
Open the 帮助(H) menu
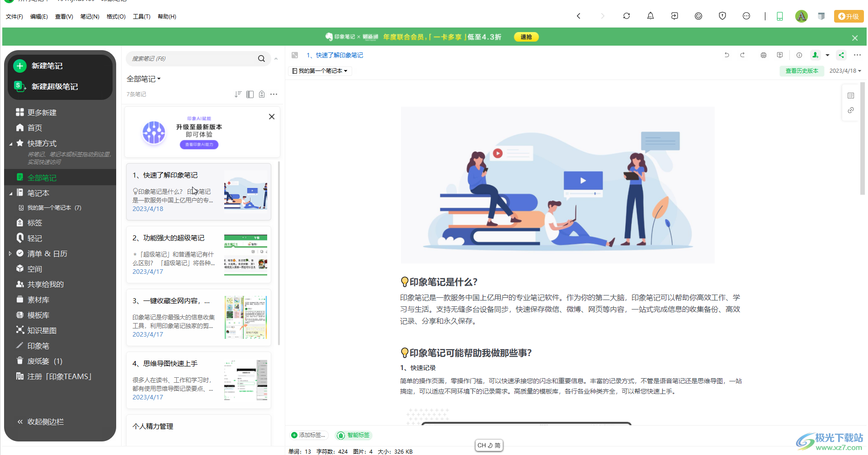point(167,16)
